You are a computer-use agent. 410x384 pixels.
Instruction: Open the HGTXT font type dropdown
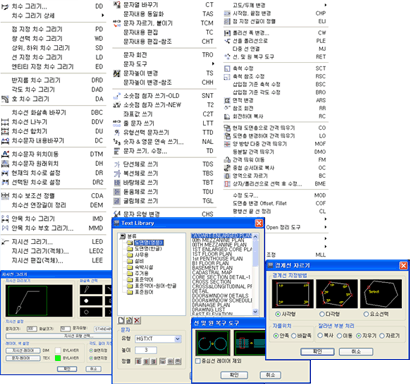(178, 339)
